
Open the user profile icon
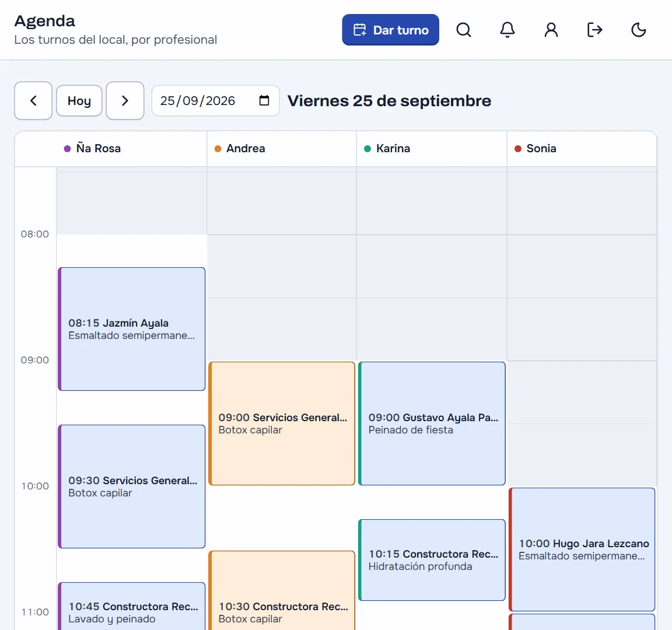(551, 30)
